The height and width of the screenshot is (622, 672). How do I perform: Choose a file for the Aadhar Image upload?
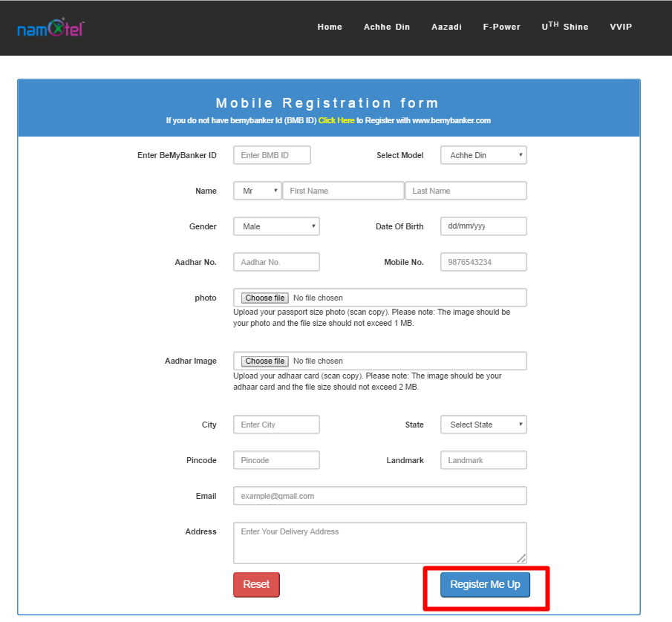pos(264,361)
